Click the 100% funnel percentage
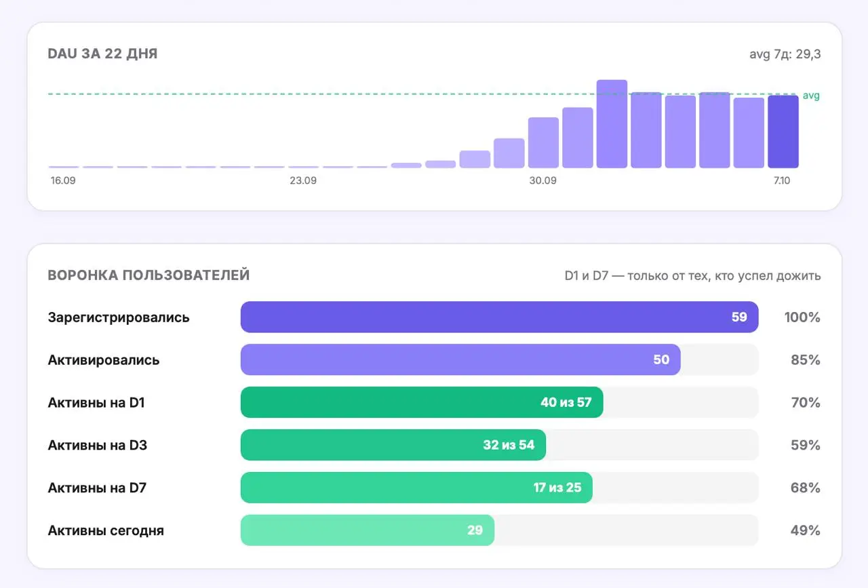868x588 pixels. click(x=802, y=317)
